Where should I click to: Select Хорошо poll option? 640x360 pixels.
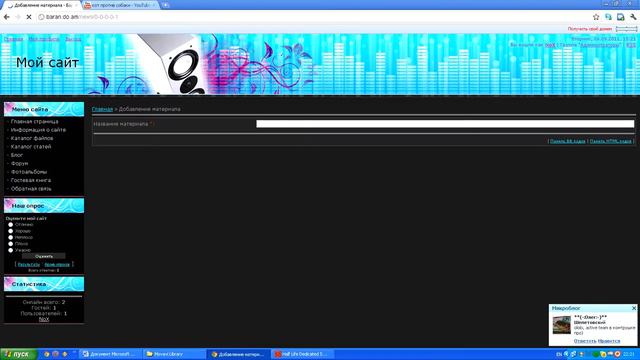11,231
